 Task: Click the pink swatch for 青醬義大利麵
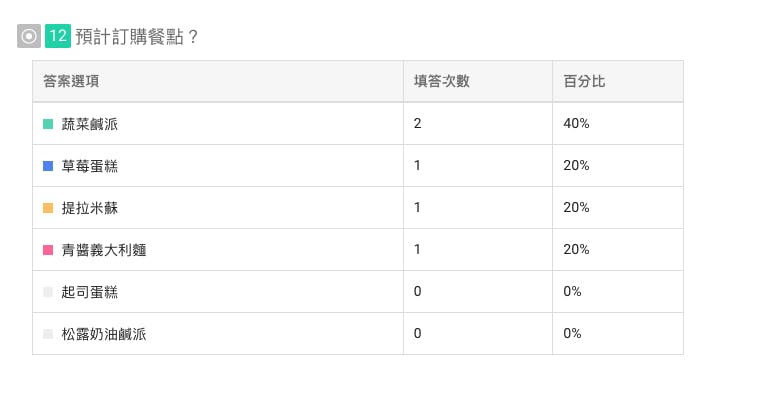coord(48,250)
